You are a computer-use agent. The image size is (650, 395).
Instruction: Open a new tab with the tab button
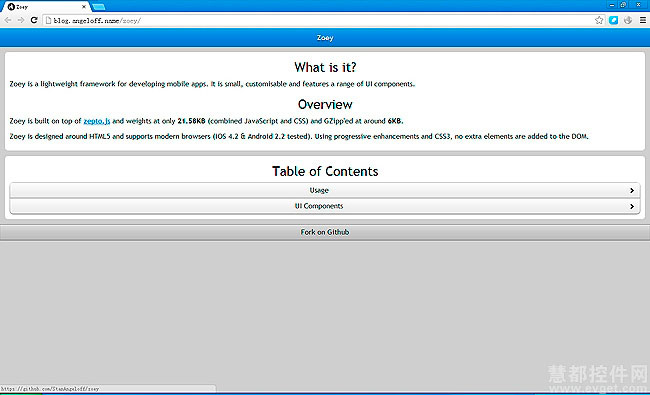(99, 7)
